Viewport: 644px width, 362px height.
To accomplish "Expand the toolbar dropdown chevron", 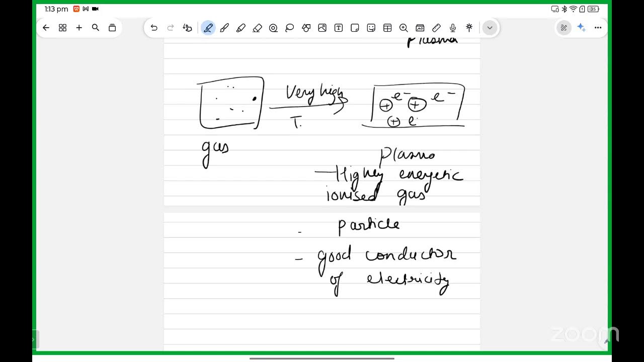I will point(490,28).
